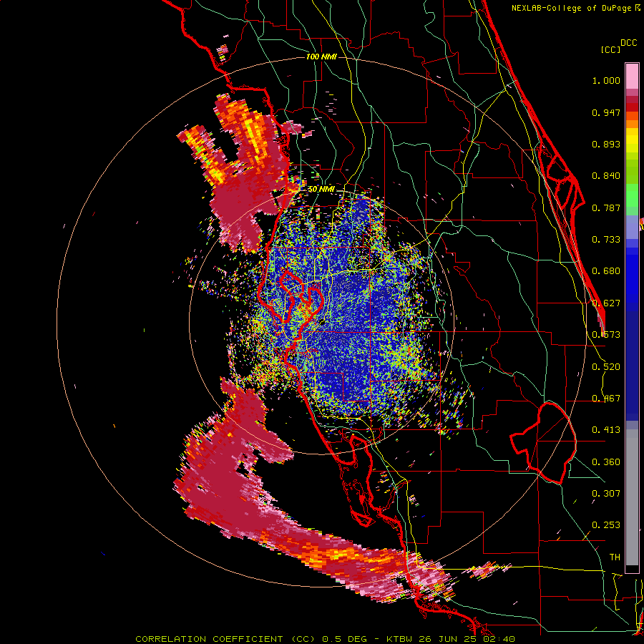644x644 pixels.
Task: Click the [CC] units label near the legend
Action: [x=610, y=49]
